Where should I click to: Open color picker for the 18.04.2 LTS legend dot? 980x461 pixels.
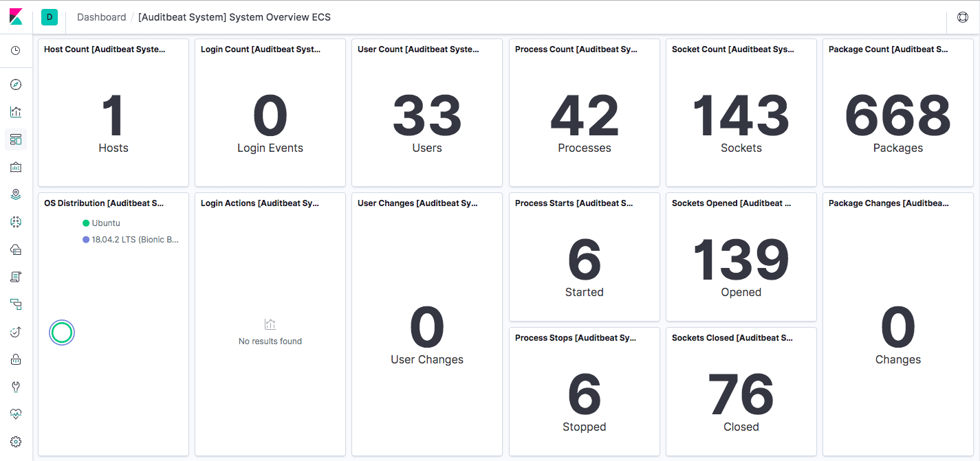click(86, 240)
